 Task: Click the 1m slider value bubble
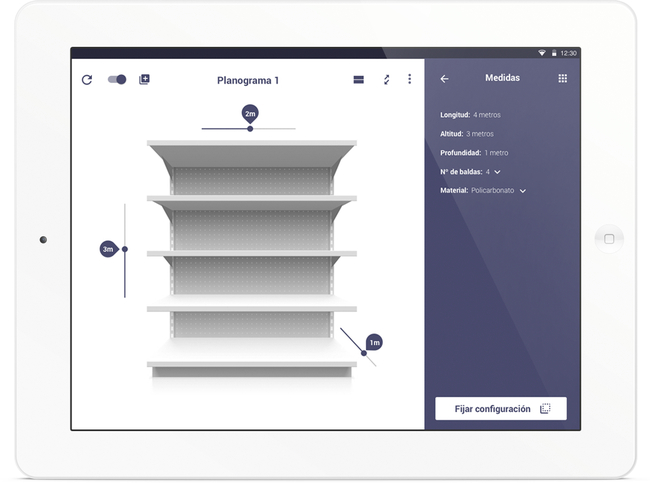pyautogui.click(x=374, y=342)
